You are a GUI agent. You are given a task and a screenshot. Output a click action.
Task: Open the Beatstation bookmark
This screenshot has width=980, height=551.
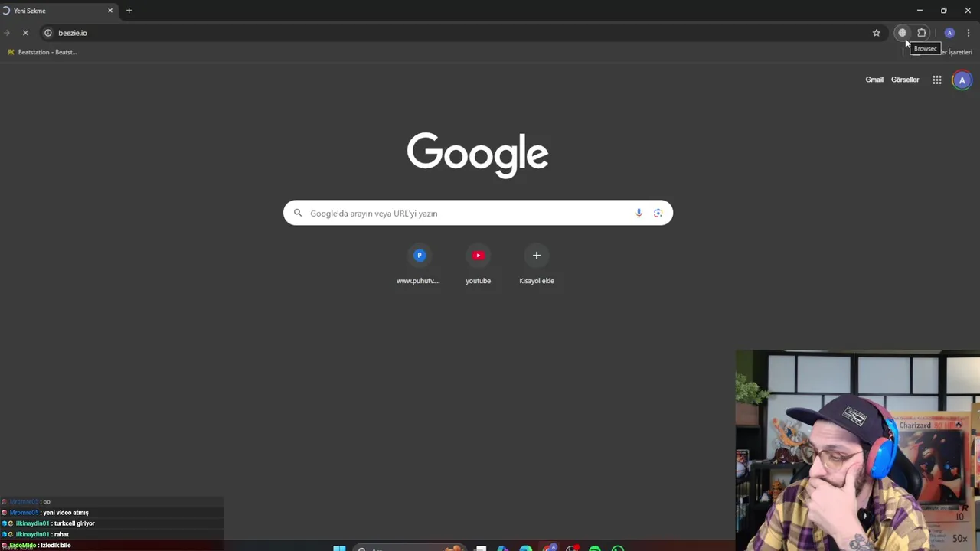[42, 52]
